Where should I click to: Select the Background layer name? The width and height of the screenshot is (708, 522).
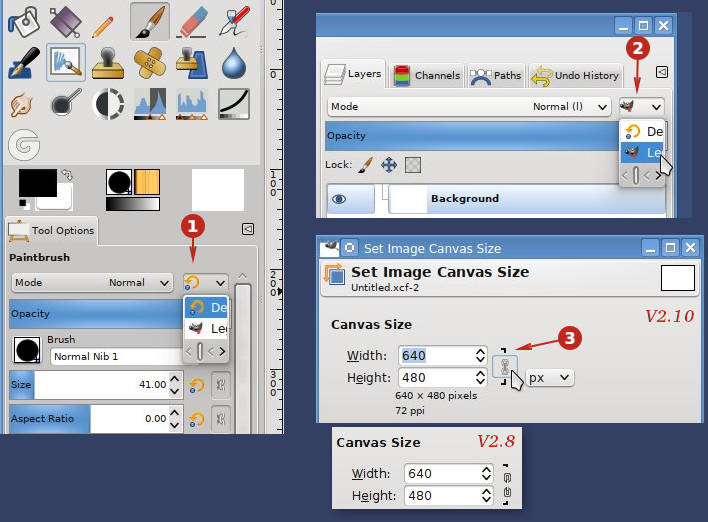point(465,199)
